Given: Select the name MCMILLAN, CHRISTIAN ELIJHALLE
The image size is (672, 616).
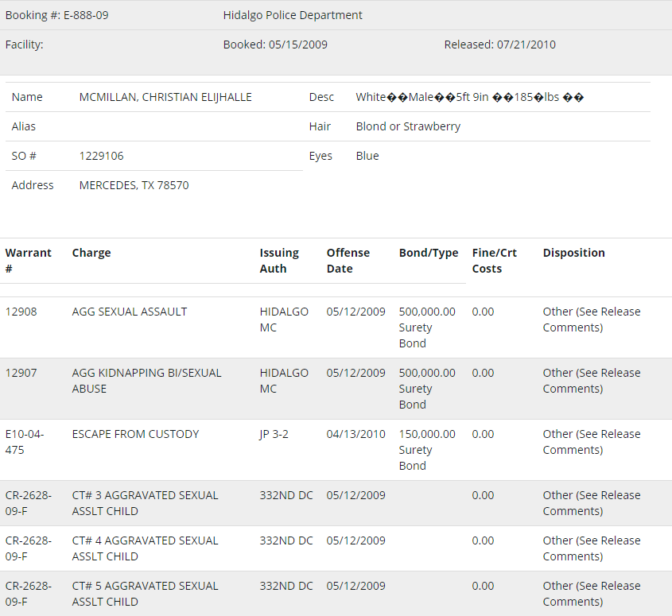Looking at the screenshot, I should click(x=165, y=97).
